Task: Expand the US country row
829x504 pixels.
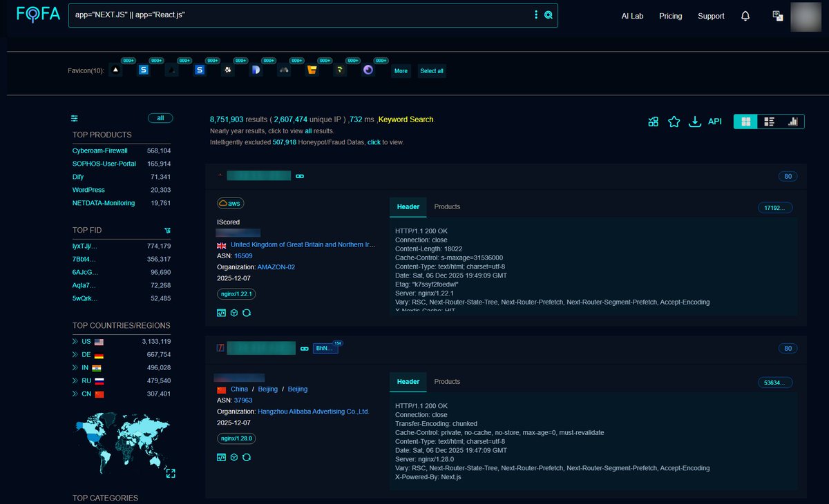Action: click(75, 342)
